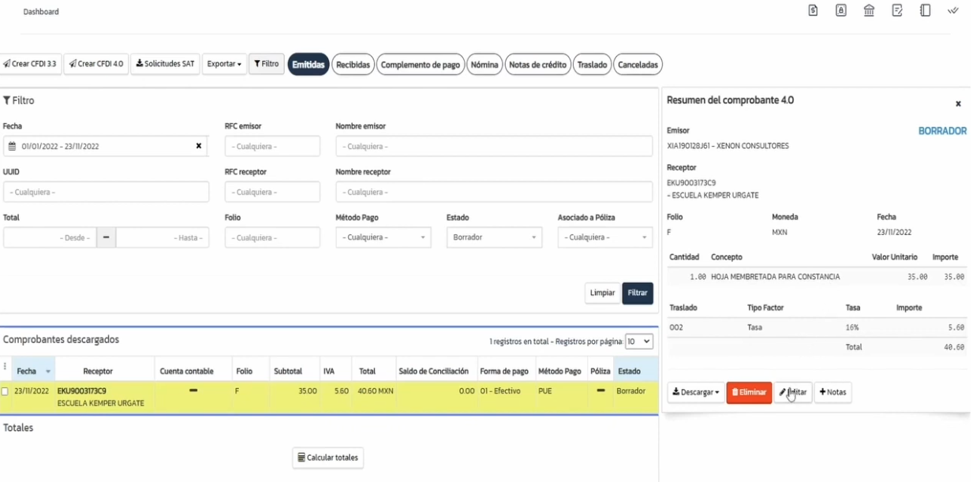
Task: Click the Filtrar button
Action: (x=638, y=293)
